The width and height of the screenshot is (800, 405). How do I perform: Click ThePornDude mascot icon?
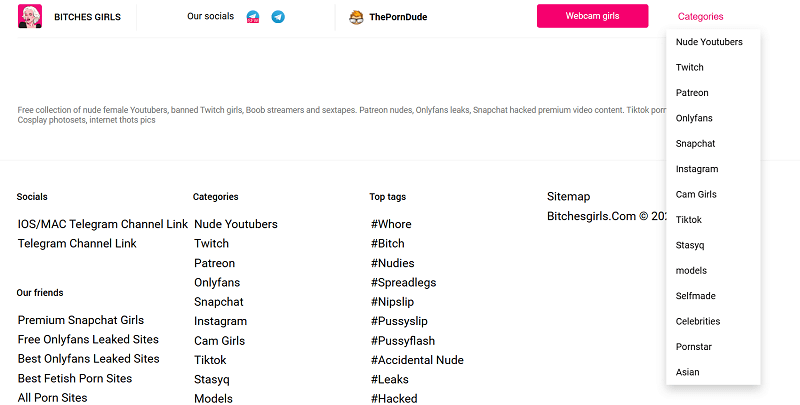356,17
